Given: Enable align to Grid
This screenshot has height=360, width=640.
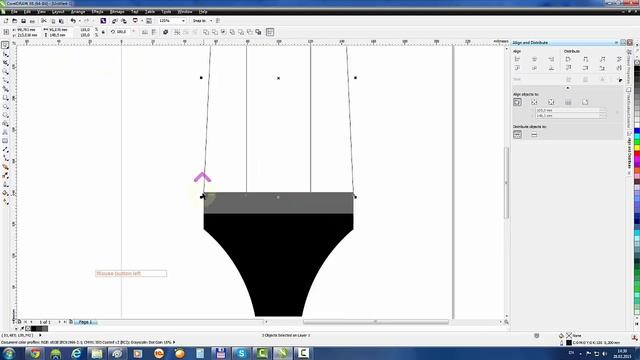Looking at the screenshot, I should [x=568, y=102].
